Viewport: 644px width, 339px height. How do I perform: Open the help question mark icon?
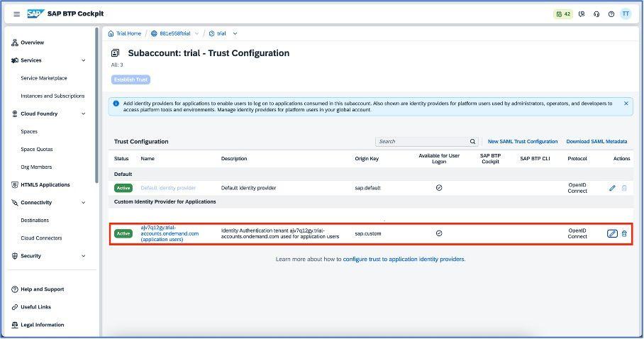tap(611, 14)
